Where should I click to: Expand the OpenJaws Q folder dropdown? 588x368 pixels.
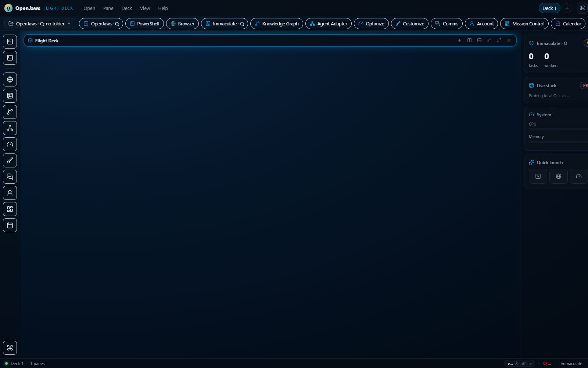coord(40,24)
